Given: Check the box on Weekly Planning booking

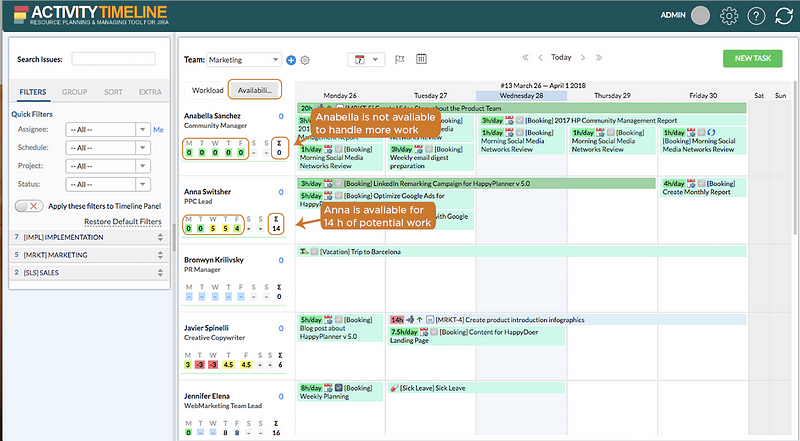Looking at the screenshot, I should point(338,388).
